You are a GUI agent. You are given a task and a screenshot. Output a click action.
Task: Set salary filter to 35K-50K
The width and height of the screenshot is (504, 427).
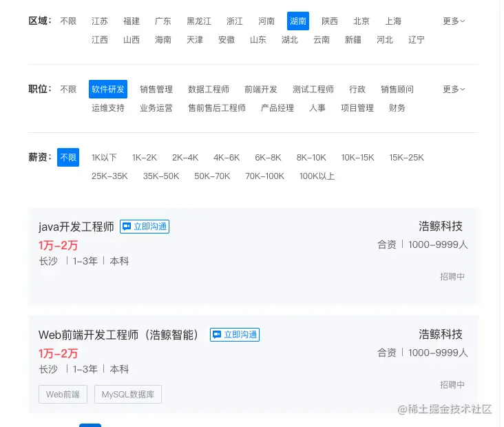[161, 176]
